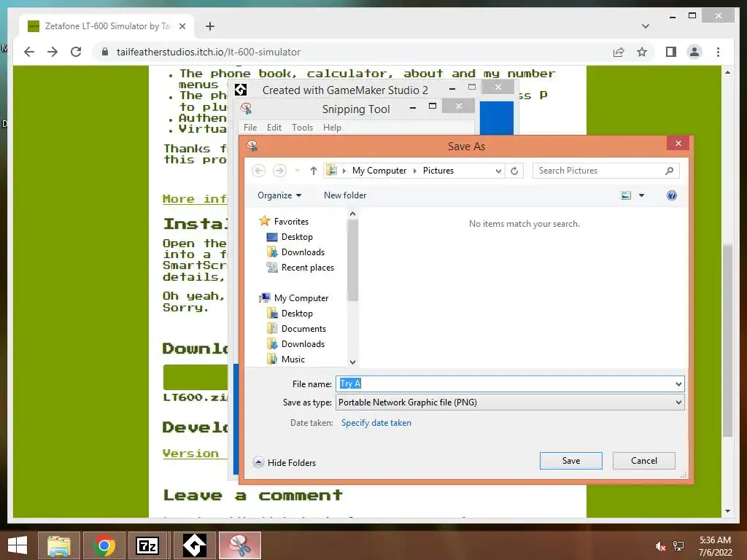Open the File name history dropdown arrow
The image size is (747, 560).
point(678,384)
